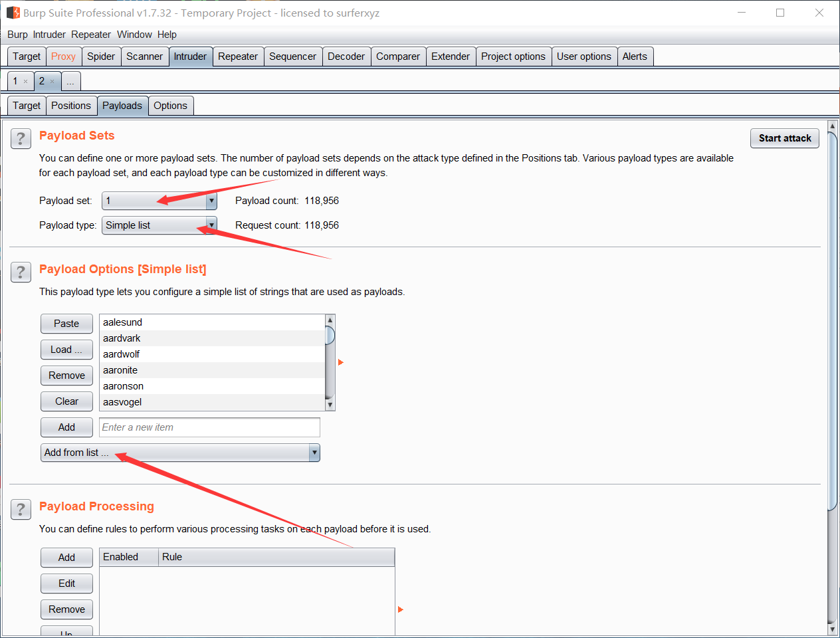
Task: Open the User options tab
Action: 584,56
